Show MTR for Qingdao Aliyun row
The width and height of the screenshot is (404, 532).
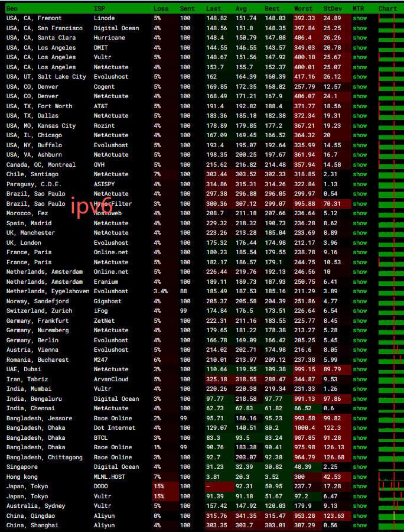pyautogui.click(x=360, y=516)
